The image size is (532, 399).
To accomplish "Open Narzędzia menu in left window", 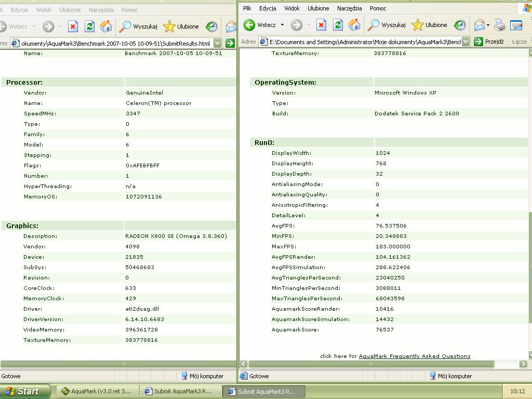I will (x=101, y=10).
